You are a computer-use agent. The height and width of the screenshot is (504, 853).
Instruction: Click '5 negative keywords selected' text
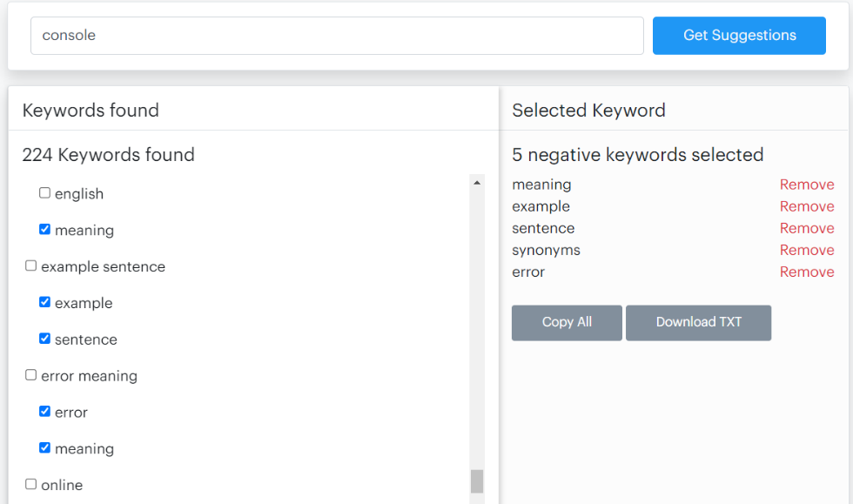(x=637, y=155)
